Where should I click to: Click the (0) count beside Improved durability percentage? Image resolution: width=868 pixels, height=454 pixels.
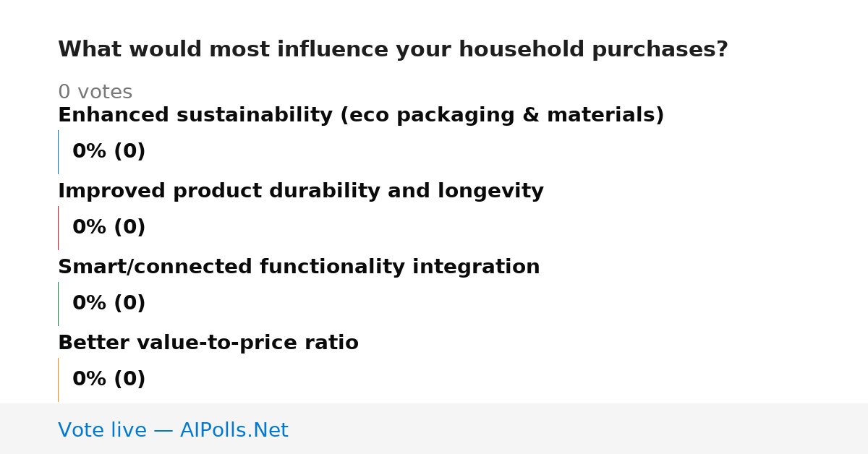[x=129, y=228]
